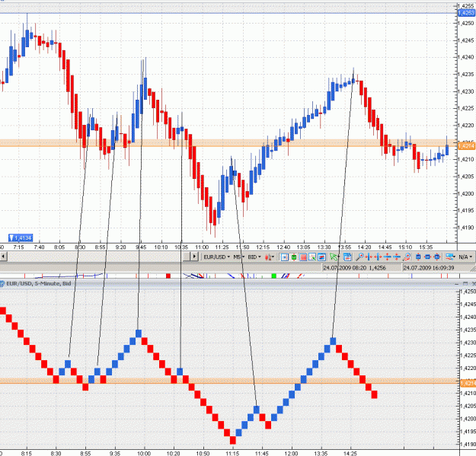The height and width of the screenshot is (456, 476).
Task: Click the chart icon left of the EUR/USD title
Action: click(x=2, y=284)
